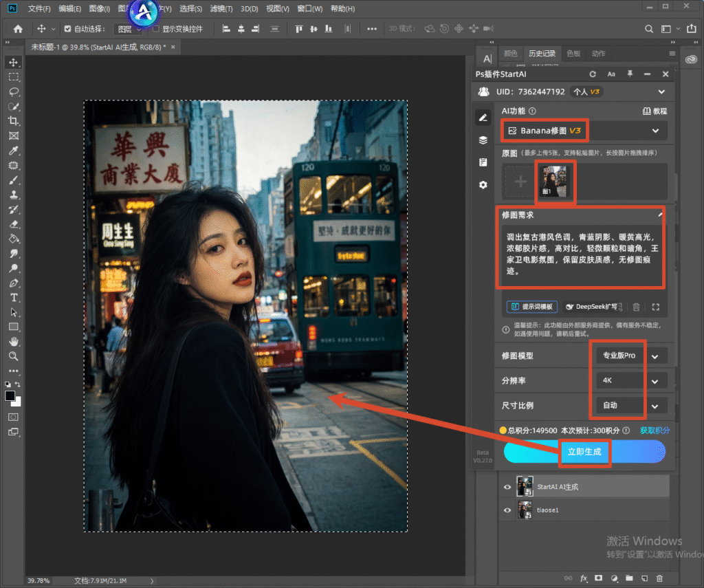Select the Spot Healing Brush tool
The image size is (704, 588).
point(14,165)
